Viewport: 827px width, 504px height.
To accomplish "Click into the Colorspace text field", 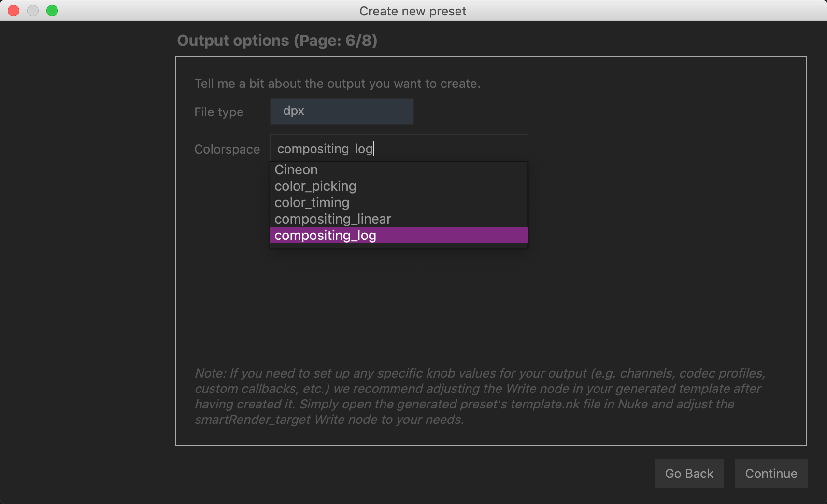I will coord(399,148).
